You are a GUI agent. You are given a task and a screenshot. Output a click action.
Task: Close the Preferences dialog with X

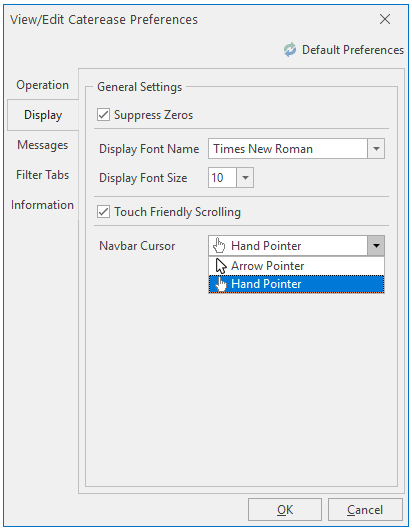385,19
